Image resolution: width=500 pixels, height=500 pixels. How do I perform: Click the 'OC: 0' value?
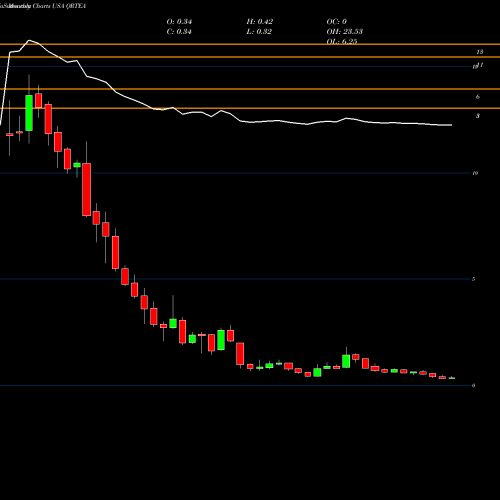(336, 22)
